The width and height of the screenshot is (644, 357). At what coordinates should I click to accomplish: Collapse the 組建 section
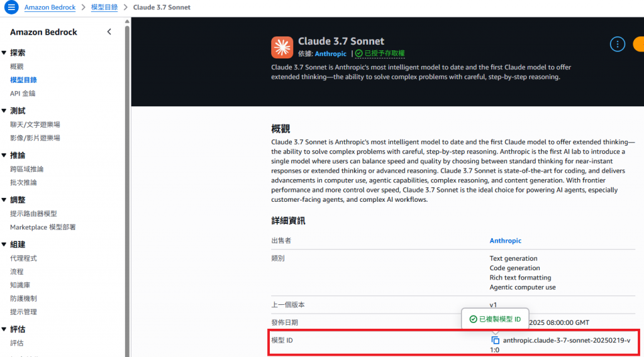(4, 244)
